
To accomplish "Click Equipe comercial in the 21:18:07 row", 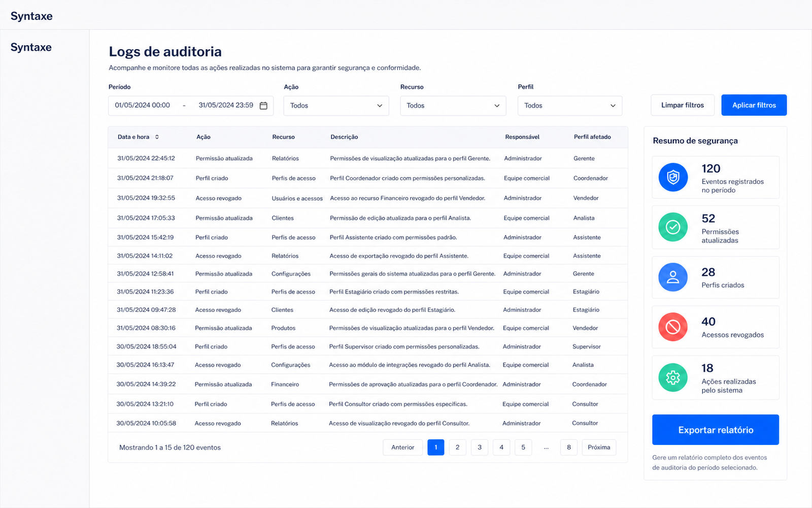I will tap(527, 178).
